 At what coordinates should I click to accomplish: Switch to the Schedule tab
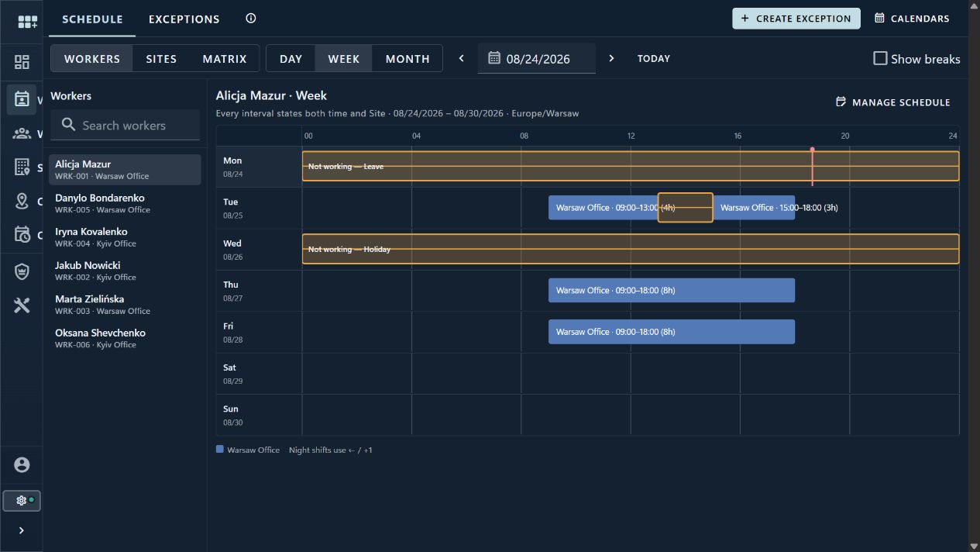(x=92, y=19)
